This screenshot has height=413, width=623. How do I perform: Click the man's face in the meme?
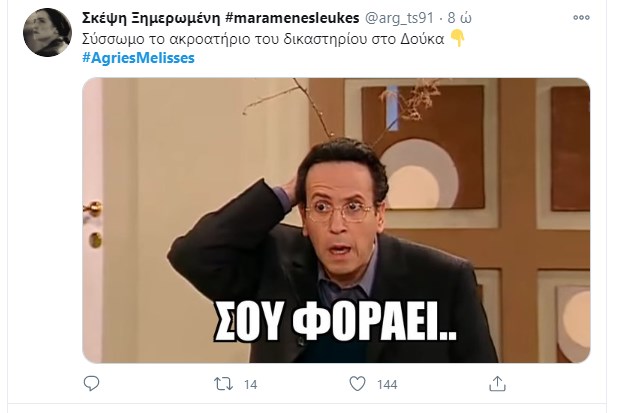pyautogui.click(x=341, y=215)
